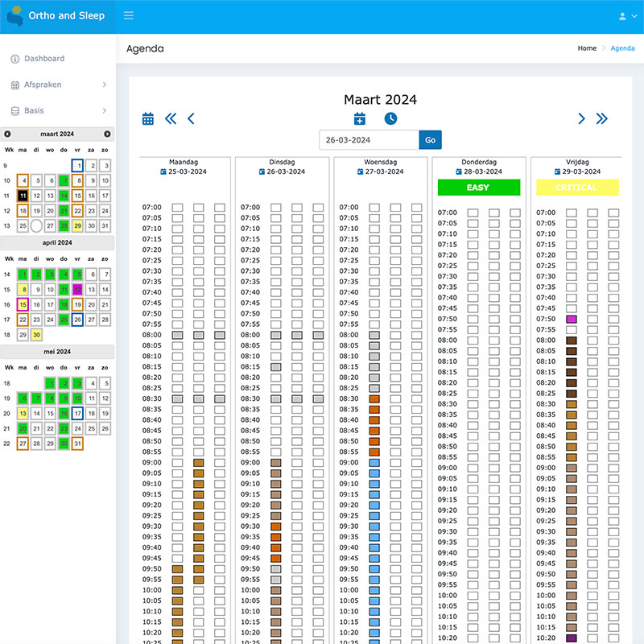Image resolution: width=644 pixels, height=644 pixels.
Task: Select Dinsdag 08:15 grey slot
Action: (x=276, y=367)
